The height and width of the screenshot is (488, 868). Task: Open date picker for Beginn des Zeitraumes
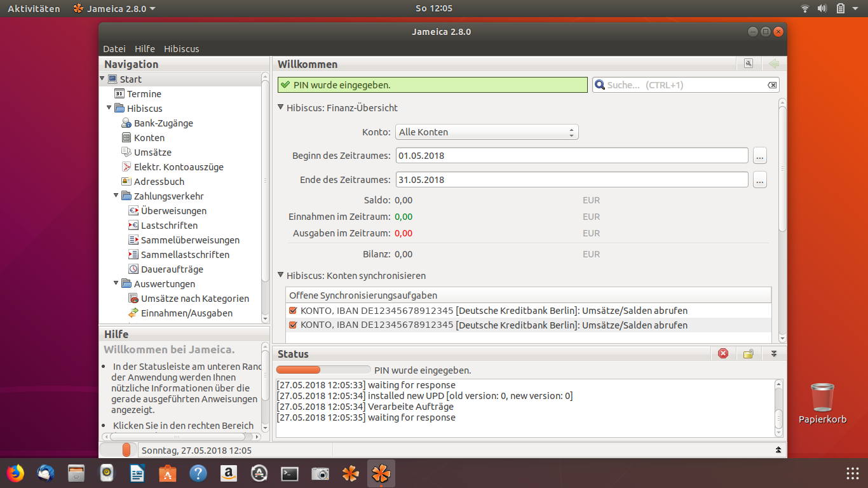click(x=760, y=156)
